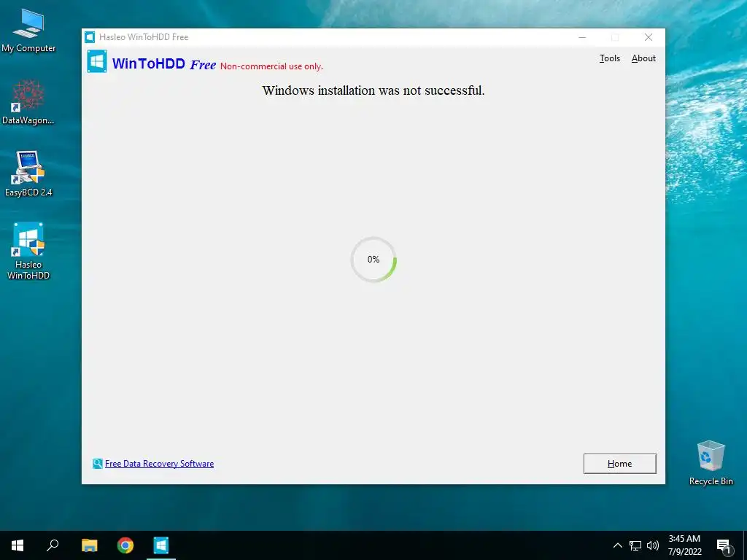Select the Hasleo WinToHDD desktop shortcut

pyautogui.click(x=28, y=251)
